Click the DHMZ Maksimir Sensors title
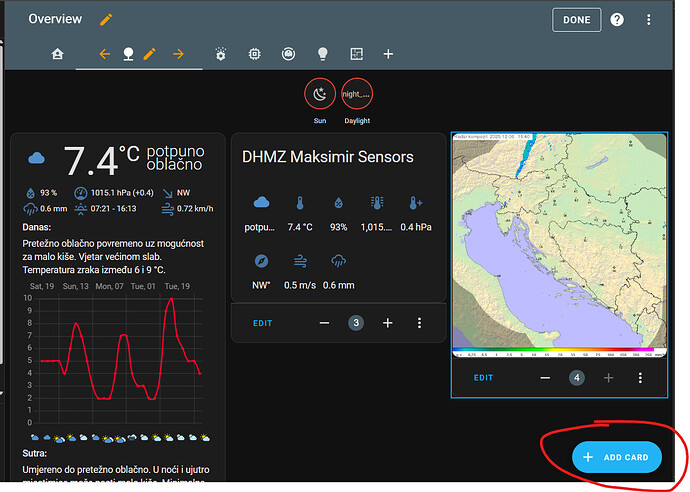 [x=327, y=157]
